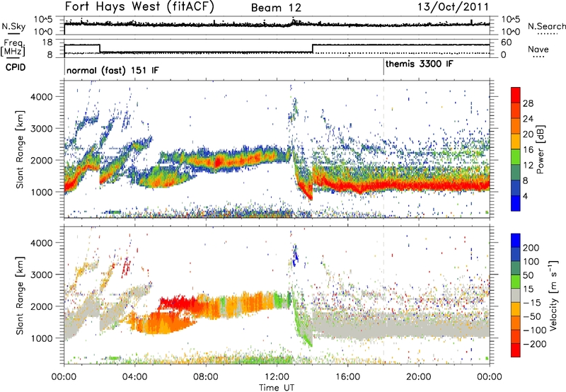The width and height of the screenshot is (566, 392).
Task: Click the dotted line legend sample under Nave
Action: (538, 57)
